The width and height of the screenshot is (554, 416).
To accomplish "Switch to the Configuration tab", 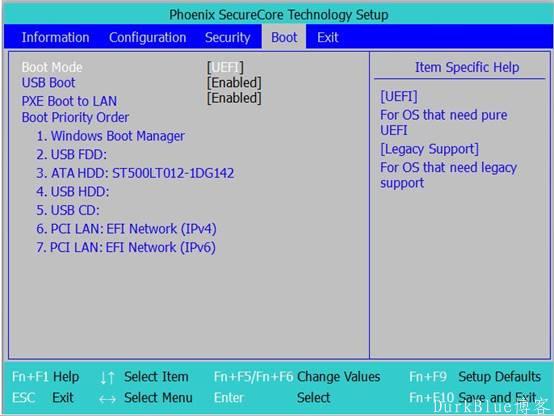I will 147,37.
